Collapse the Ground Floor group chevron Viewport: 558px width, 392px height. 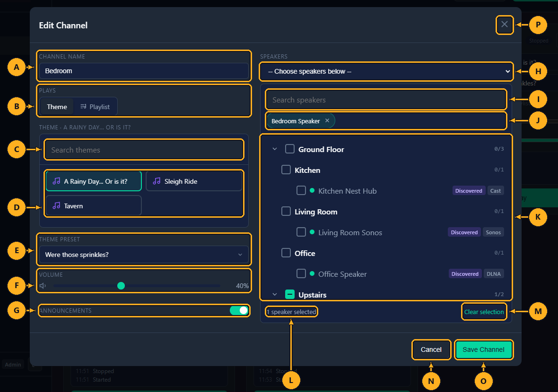[275, 149]
